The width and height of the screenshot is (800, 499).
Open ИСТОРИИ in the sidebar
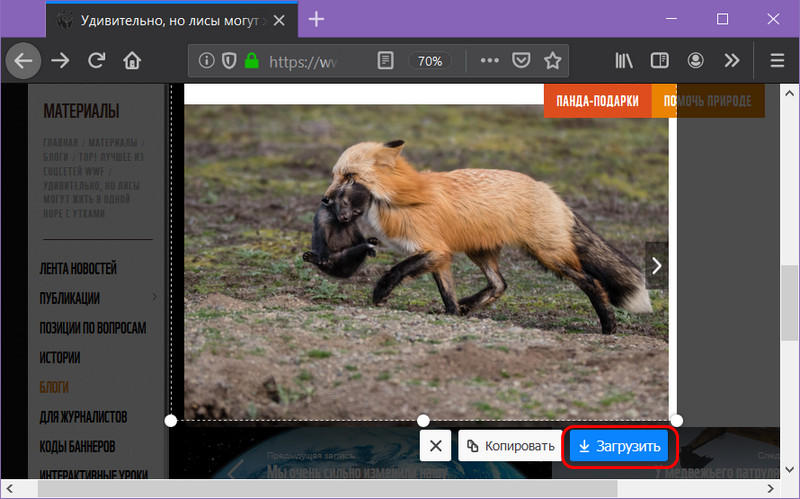click(60, 358)
